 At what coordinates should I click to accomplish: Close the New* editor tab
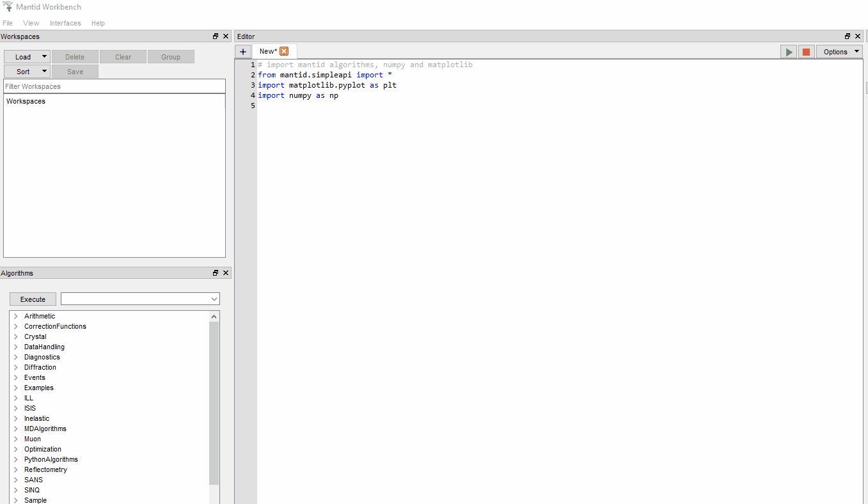tap(284, 51)
